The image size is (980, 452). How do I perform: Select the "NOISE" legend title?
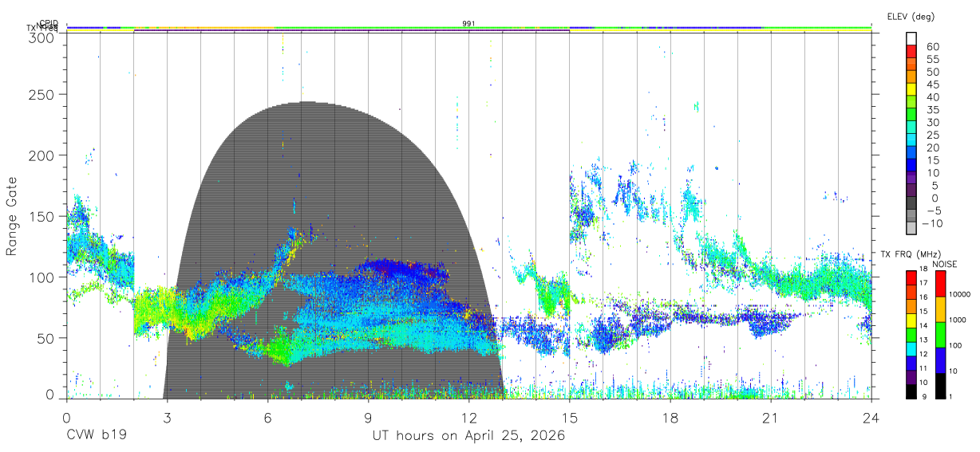click(944, 264)
